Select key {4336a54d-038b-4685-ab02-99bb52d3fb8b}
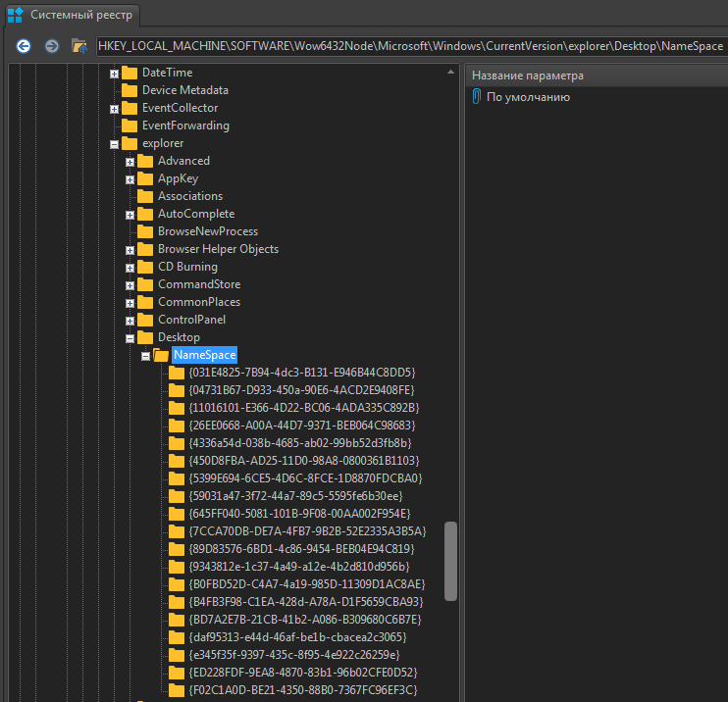Screen dimensions: 728x702 (300, 442)
